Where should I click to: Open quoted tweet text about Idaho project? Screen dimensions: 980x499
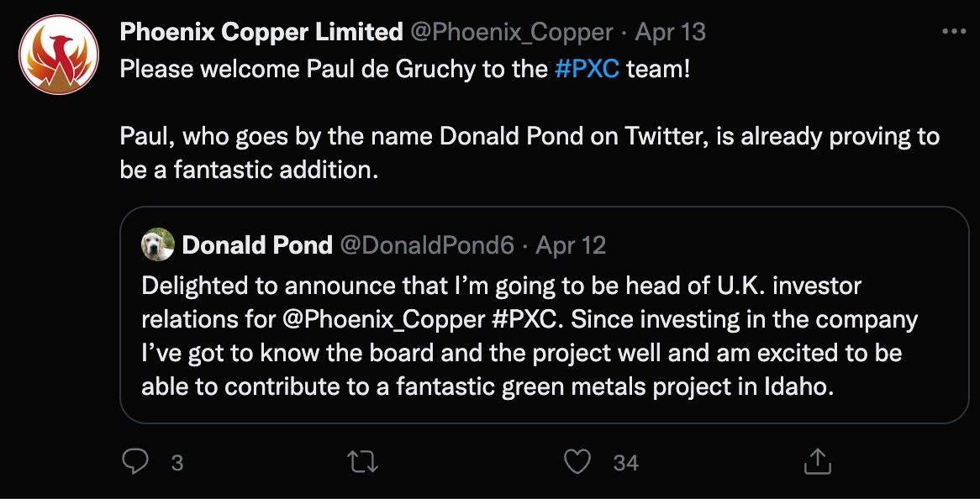pos(529,337)
